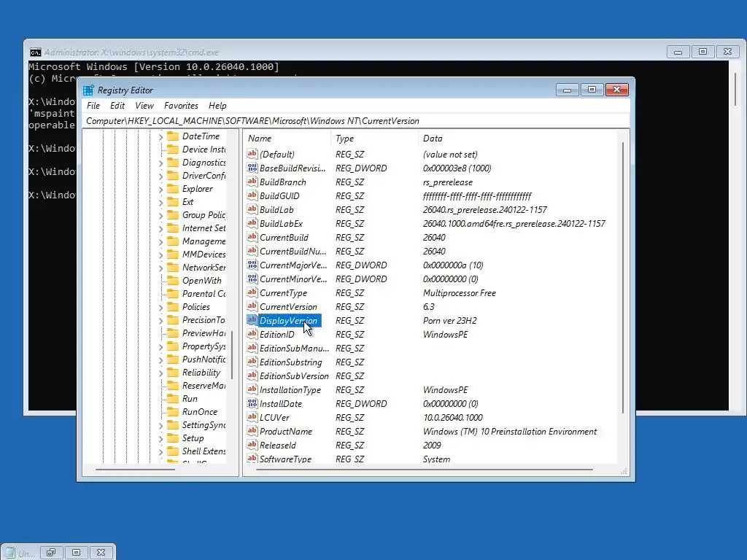Click the Policies folder icon
This screenshot has width=747, height=560.
(173, 307)
